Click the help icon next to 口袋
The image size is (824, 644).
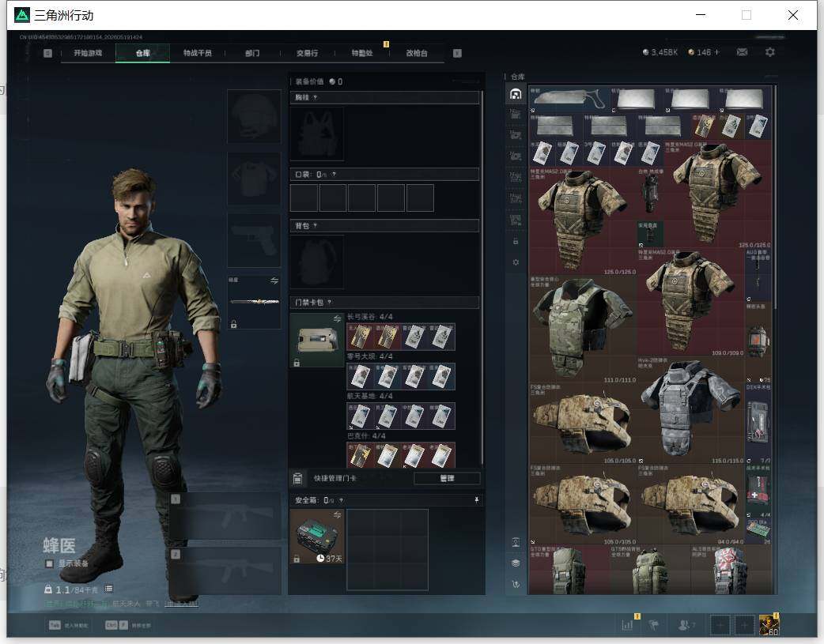(334, 175)
